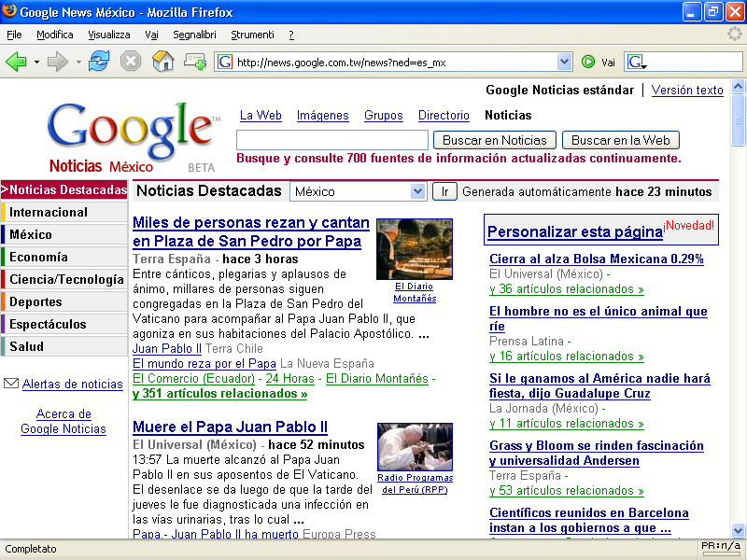Screen dimensions: 747x560
Task: Expand the address bar URL history dropdown
Action: (565, 62)
